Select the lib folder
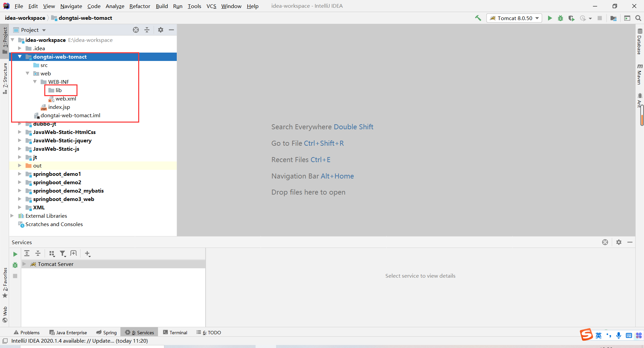The height and width of the screenshot is (348, 644). [x=59, y=90]
